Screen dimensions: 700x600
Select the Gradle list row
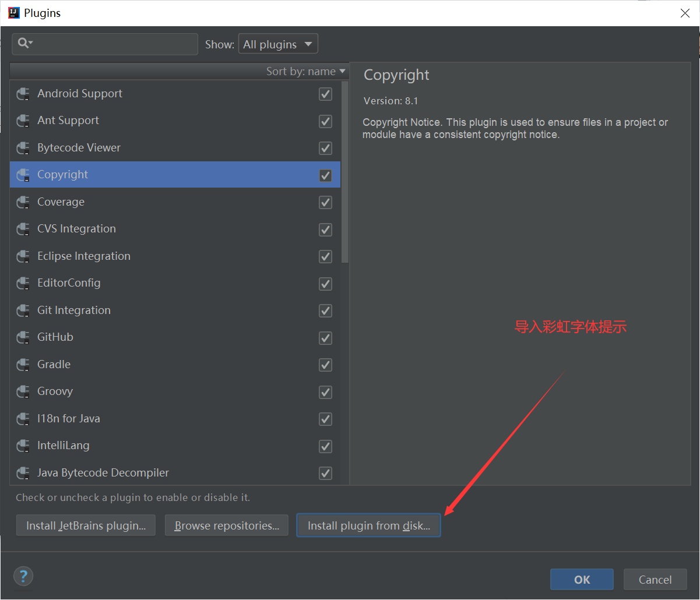tap(175, 365)
